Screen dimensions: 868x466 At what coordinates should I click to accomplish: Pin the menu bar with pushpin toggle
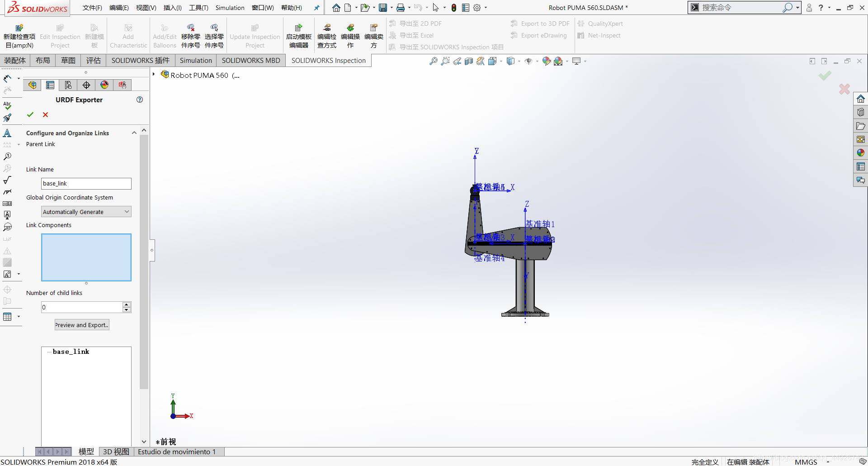(x=316, y=8)
